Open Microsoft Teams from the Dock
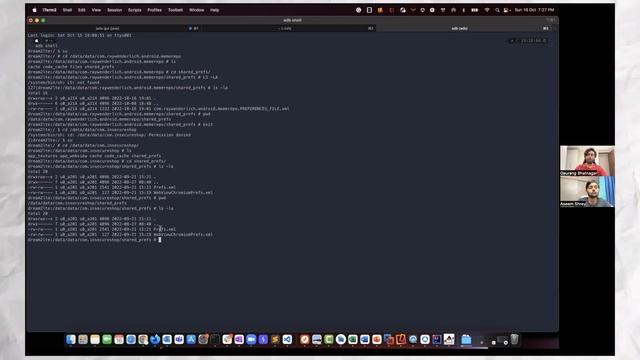 tap(179, 339)
